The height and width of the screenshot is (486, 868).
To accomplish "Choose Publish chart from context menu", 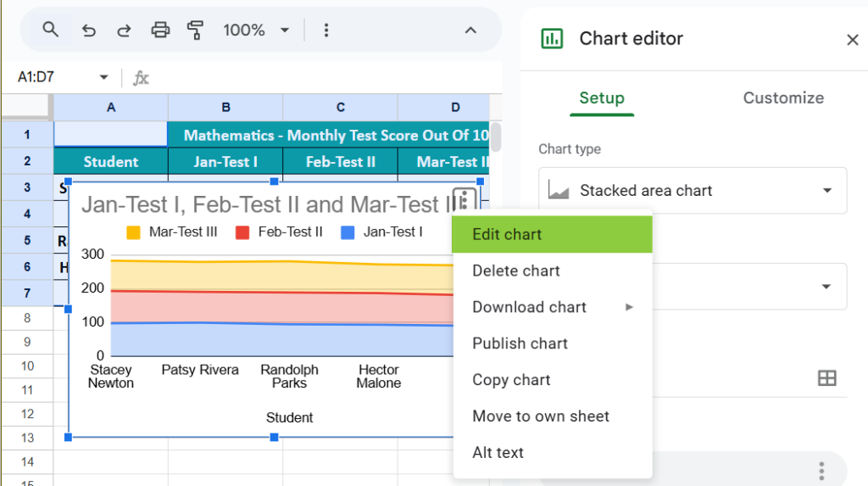I will coord(553,344).
